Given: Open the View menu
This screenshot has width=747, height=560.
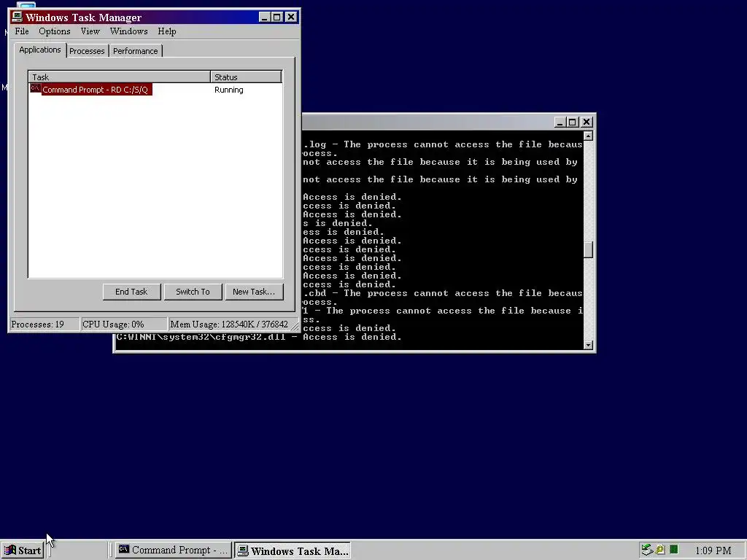Looking at the screenshot, I should [90, 31].
